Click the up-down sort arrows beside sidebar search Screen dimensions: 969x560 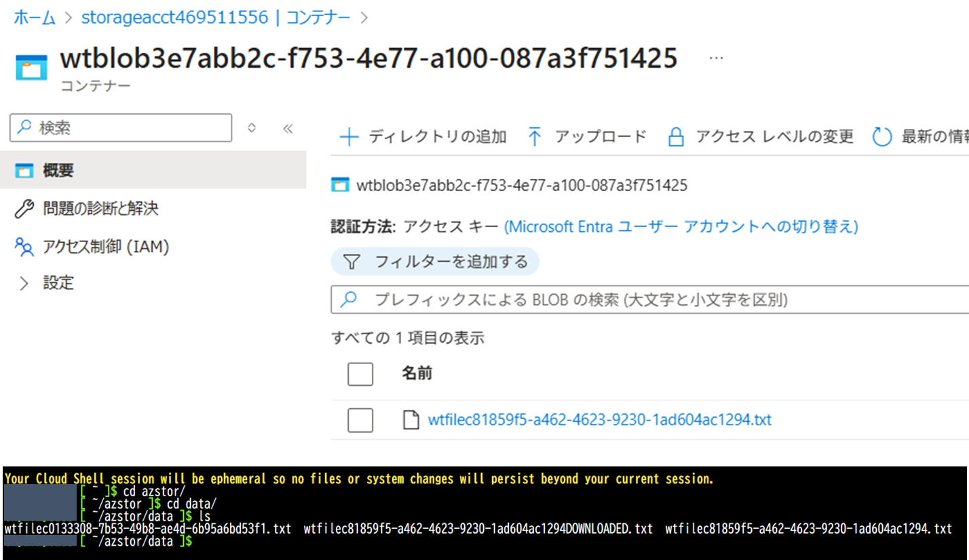point(252,128)
